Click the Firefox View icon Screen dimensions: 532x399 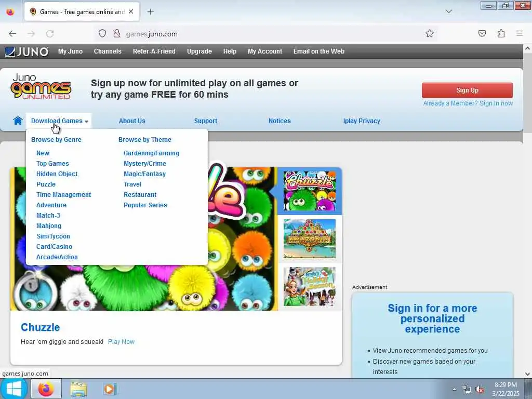tap(10, 12)
